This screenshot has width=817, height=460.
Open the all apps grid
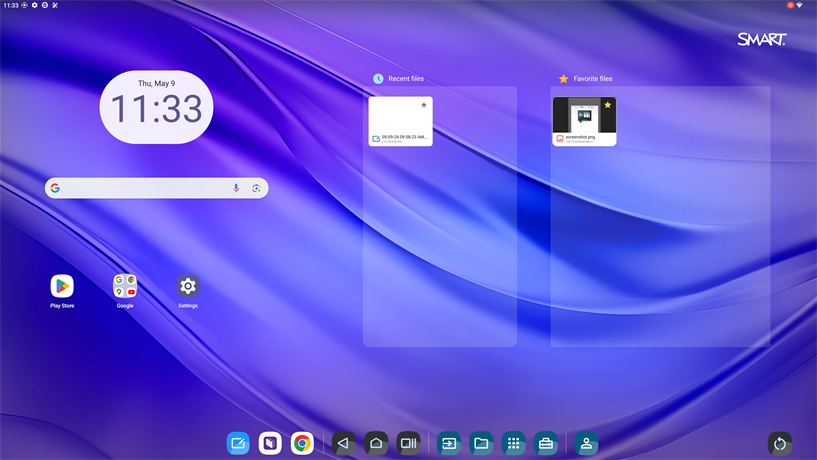point(514,443)
